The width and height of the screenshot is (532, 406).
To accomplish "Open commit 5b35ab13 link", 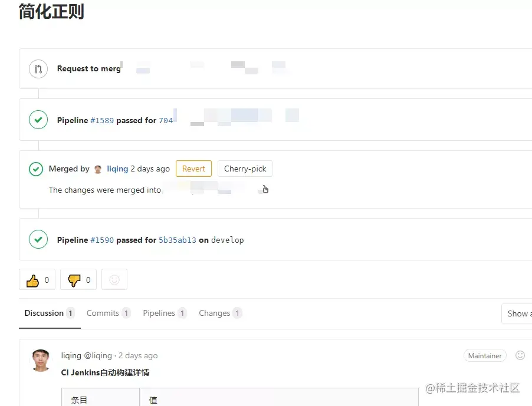I will [178, 240].
